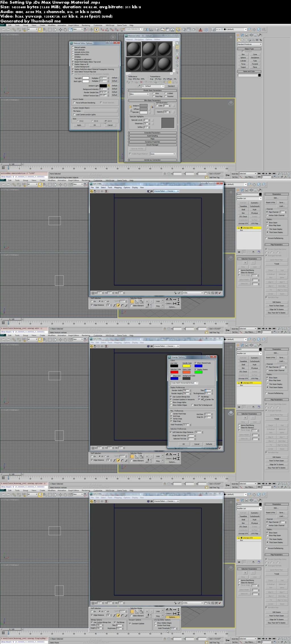Viewport: 291px width, 644px height.
Task: Click Sample UV Tiling icon
Action: (177, 54)
